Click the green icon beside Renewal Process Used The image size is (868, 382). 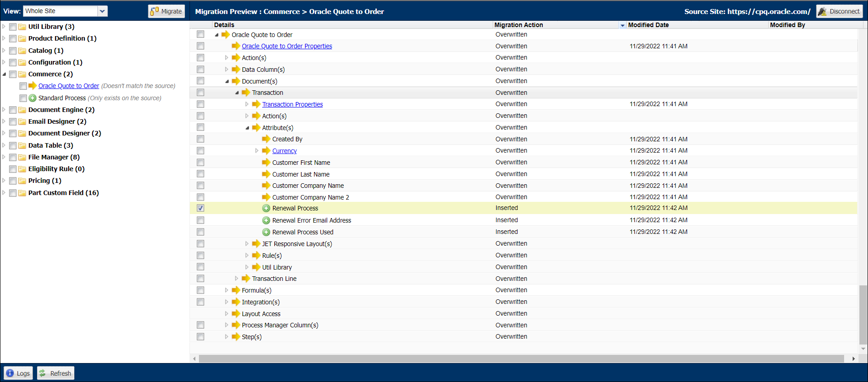coord(266,232)
